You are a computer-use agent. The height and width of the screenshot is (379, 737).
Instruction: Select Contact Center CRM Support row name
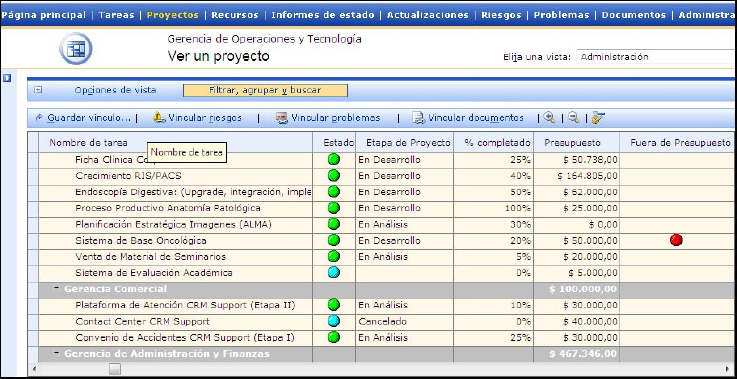(142, 321)
